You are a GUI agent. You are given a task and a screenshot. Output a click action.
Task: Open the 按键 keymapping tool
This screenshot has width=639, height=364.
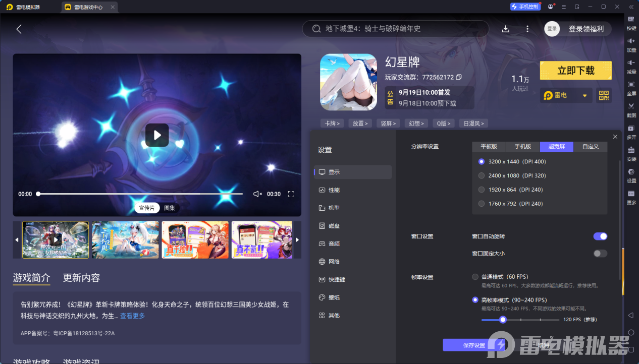click(631, 23)
